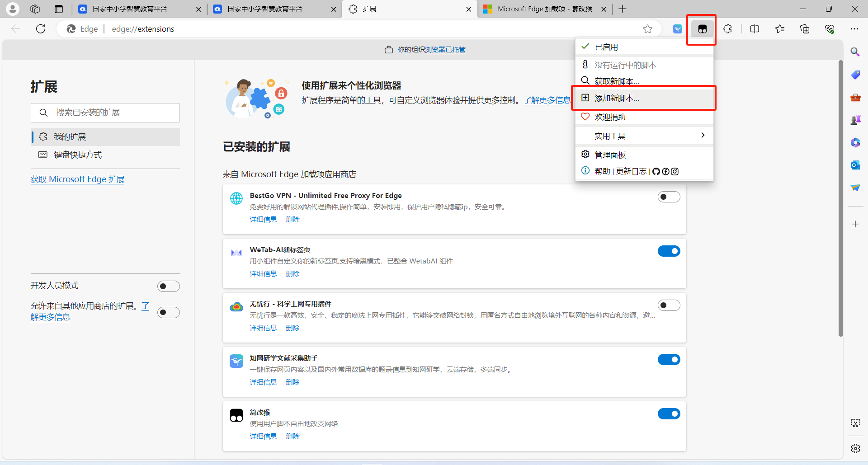This screenshot has height=465, width=868.
Task: Disable 知网研学文献采集助手 extension toggle
Action: click(669, 359)
